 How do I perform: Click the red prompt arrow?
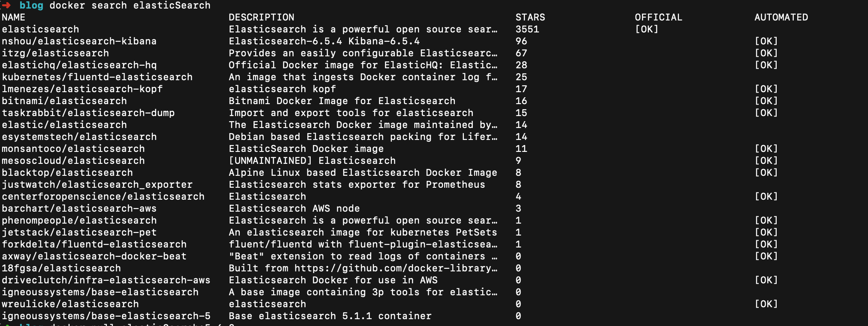pos(6,5)
